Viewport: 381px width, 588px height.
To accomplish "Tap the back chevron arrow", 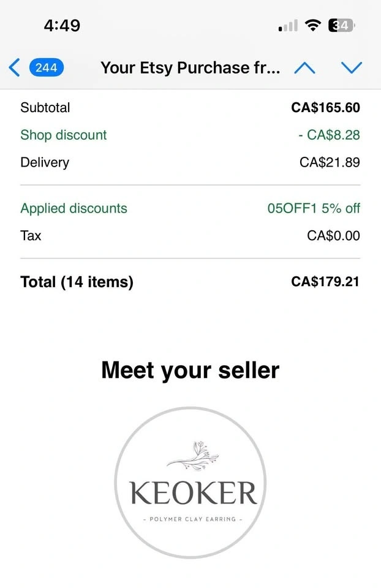I will (x=15, y=67).
